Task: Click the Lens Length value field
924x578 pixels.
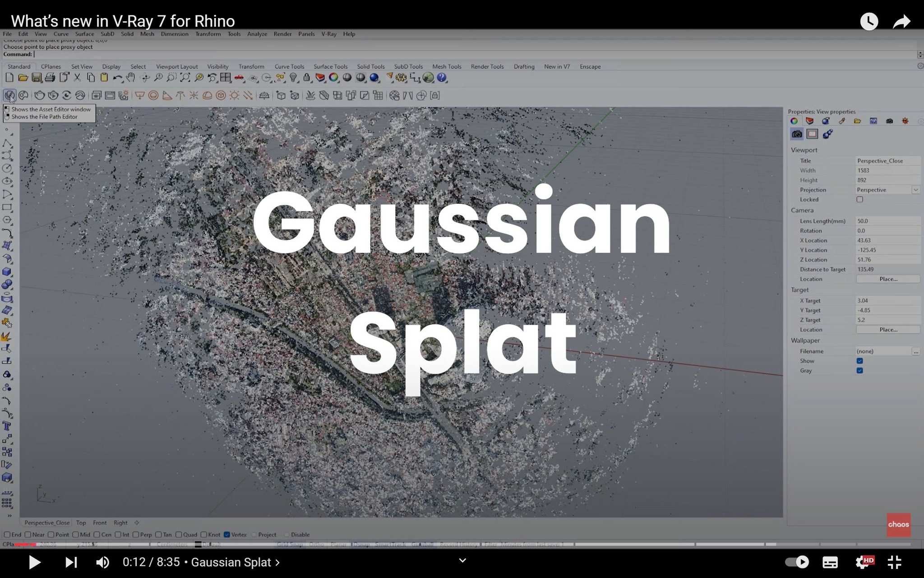Action: point(888,221)
